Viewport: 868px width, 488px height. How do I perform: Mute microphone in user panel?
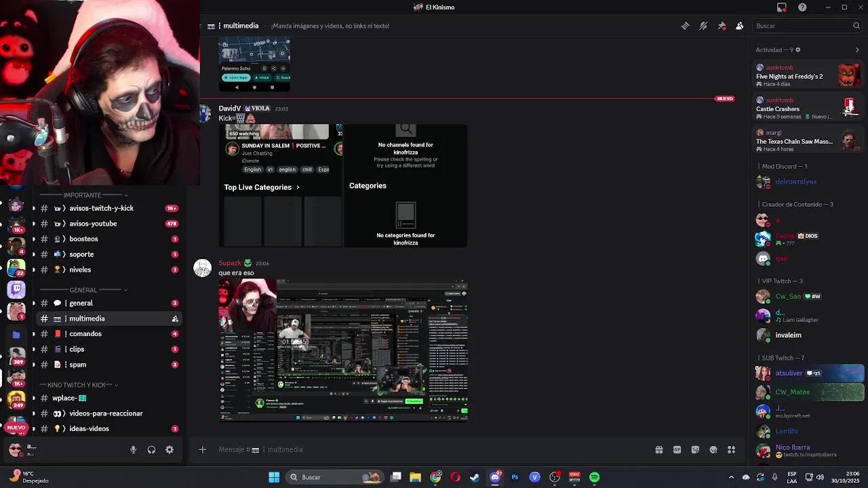coord(133,449)
